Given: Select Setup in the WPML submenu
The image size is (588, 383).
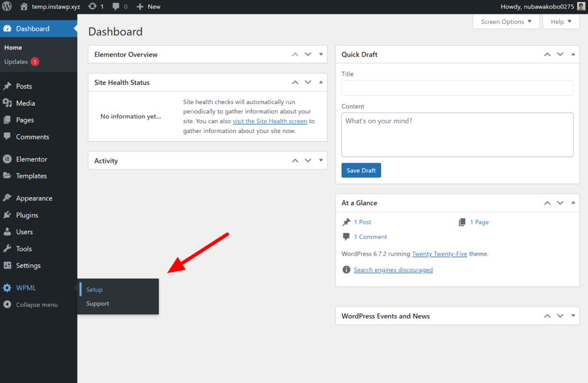Looking at the screenshot, I should [x=94, y=289].
